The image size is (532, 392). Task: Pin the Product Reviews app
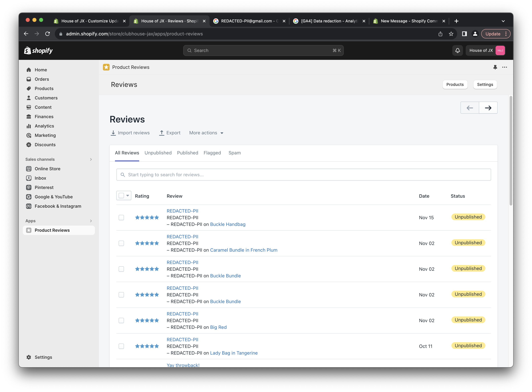(x=495, y=67)
